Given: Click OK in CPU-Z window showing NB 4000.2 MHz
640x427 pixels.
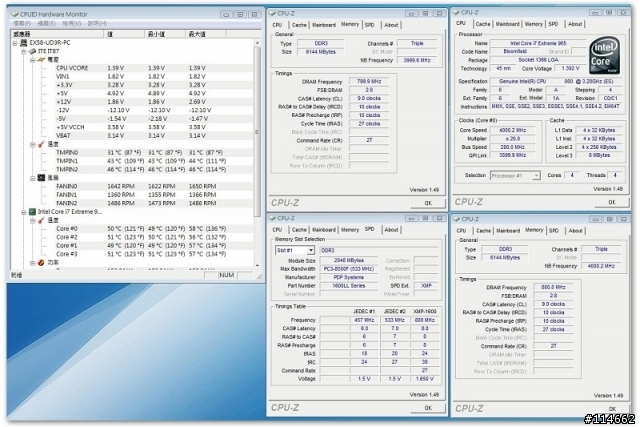Looking at the screenshot, I should [612, 409].
